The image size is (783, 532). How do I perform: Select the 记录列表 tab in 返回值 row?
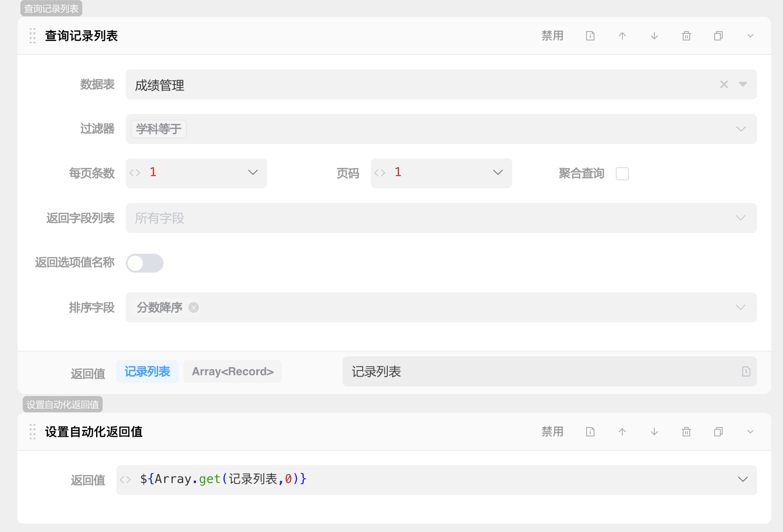click(147, 371)
